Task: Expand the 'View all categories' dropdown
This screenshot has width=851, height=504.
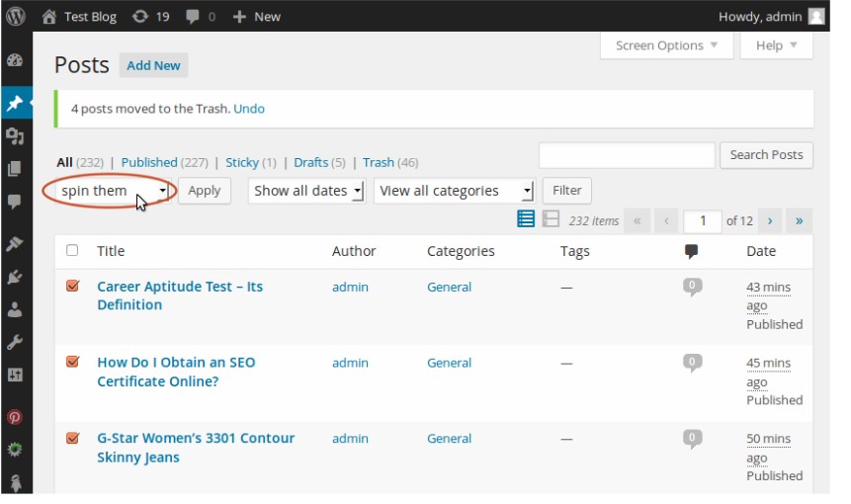Action: 454,191
